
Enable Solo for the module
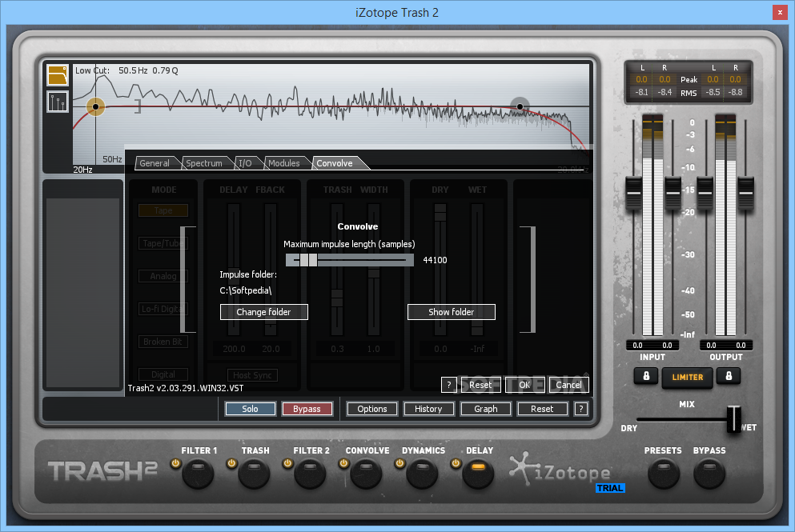coord(250,409)
